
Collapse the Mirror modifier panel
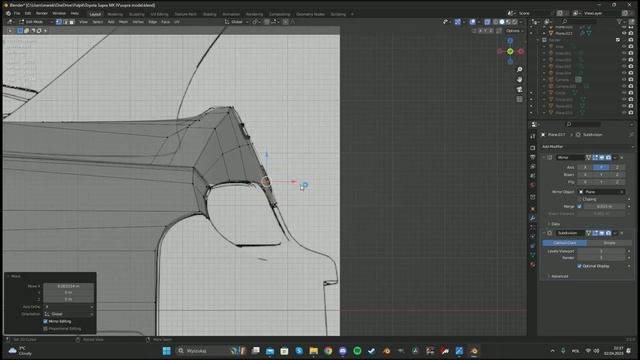544,158
